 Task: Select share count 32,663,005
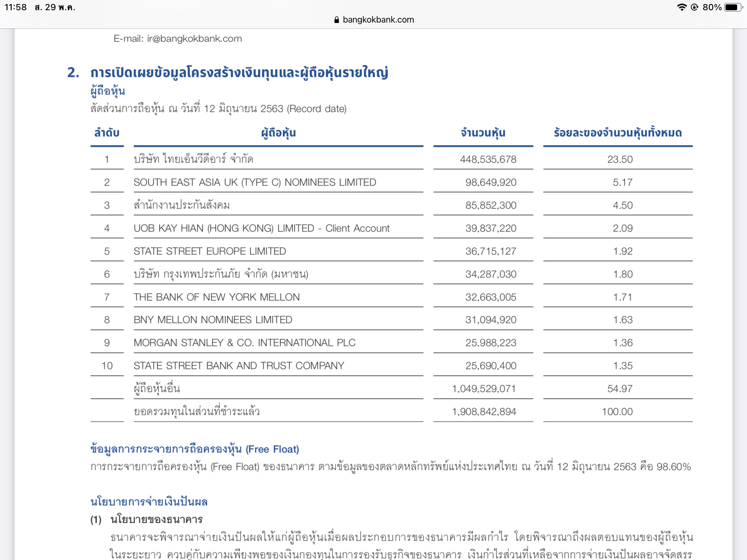[491, 297]
